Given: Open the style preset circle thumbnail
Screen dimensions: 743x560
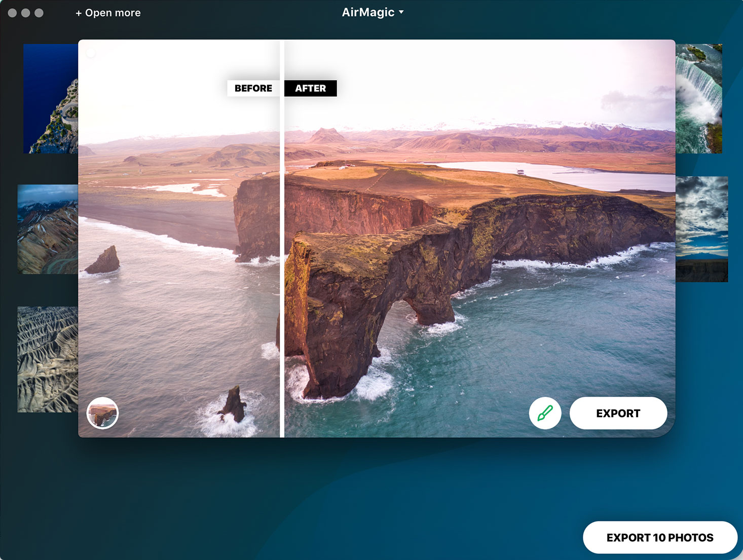Looking at the screenshot, I should 102,413.
